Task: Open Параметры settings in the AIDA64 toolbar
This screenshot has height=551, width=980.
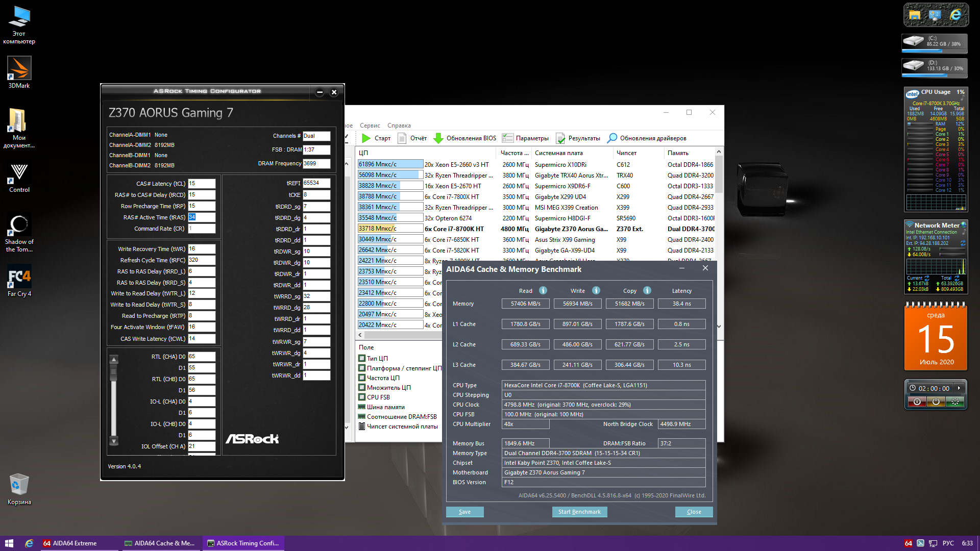Action: point(507,138)
